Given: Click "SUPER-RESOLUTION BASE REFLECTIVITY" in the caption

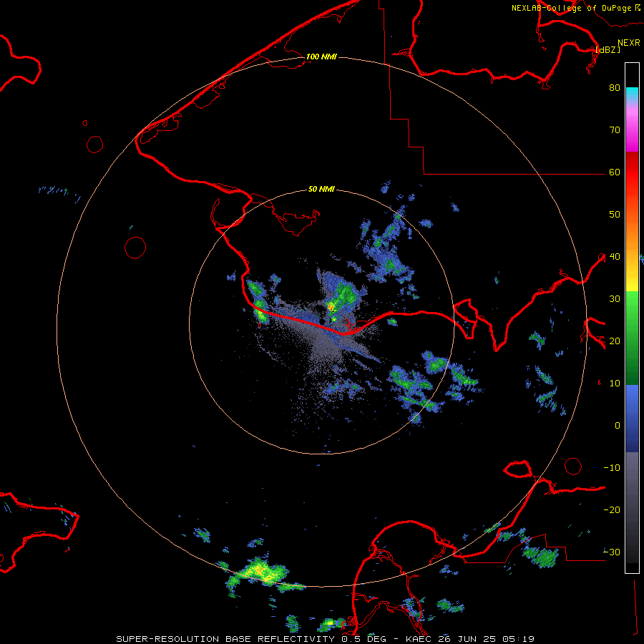Looking at the screenshot, I should tap(225, 639).
